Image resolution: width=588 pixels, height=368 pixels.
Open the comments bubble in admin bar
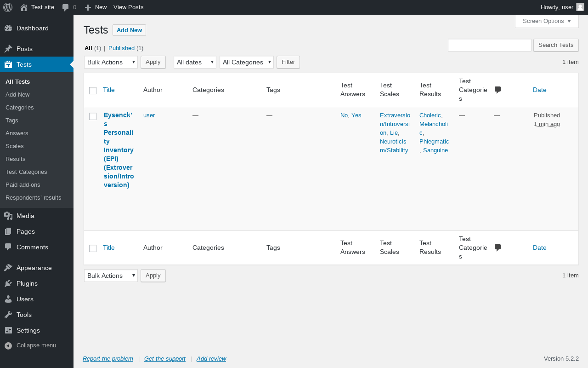point(66,7)
